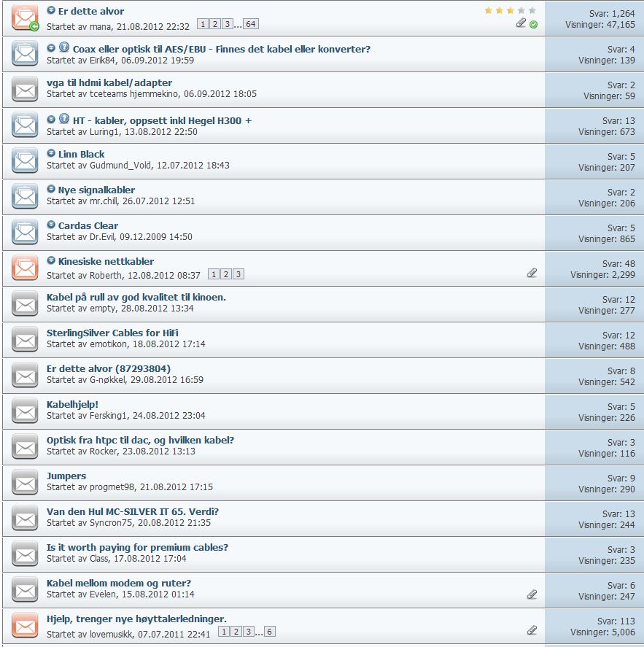The width and height of the screenshot is (644, 647).
Task: Open SterlingSilver Cables for HiFi thread
Action: (x=112, y=333)
